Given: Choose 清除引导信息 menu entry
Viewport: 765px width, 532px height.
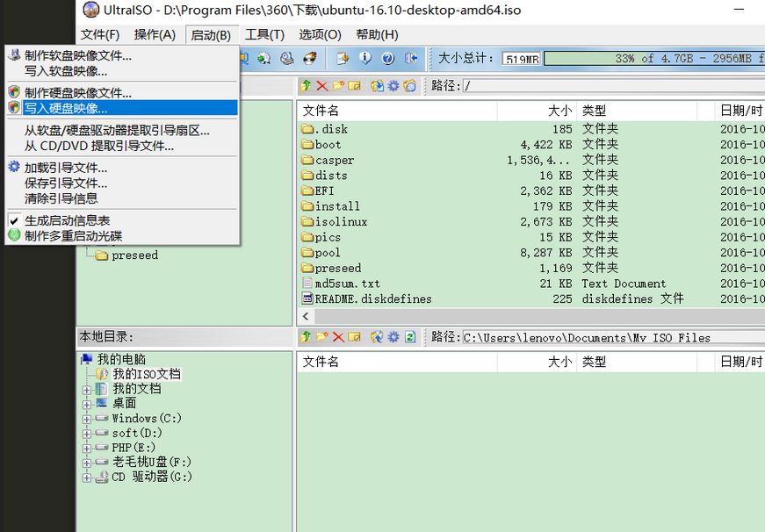Looking at the screenshot, I should pyautogui.click(x=121, y=198).
